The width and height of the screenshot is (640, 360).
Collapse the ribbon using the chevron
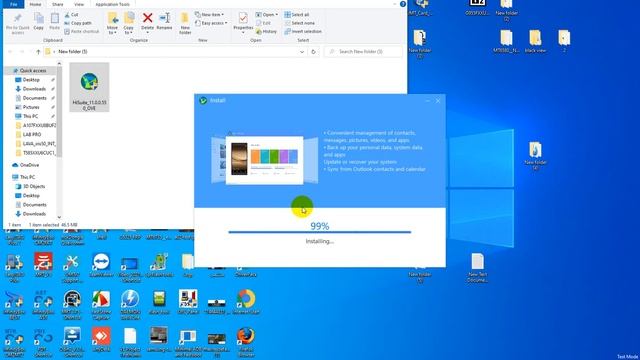click(395, 4)
